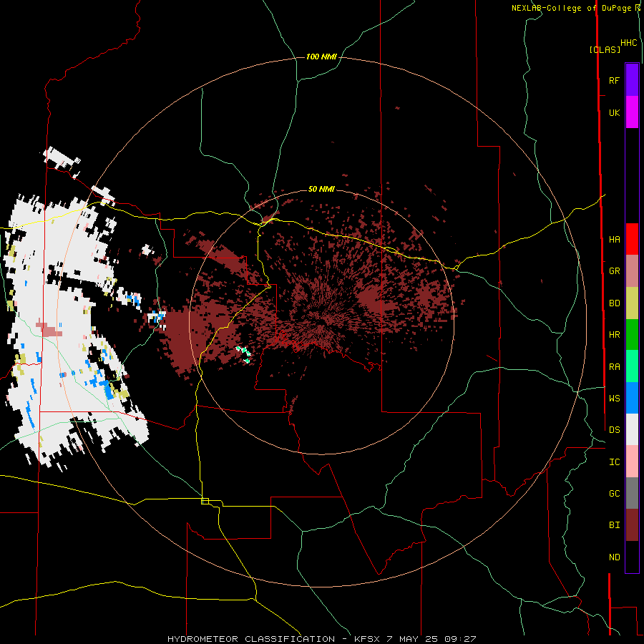Click the NEXLAB-College of DuPage title text
Viewport: 644px width, 644px height.
click(572, 8)
